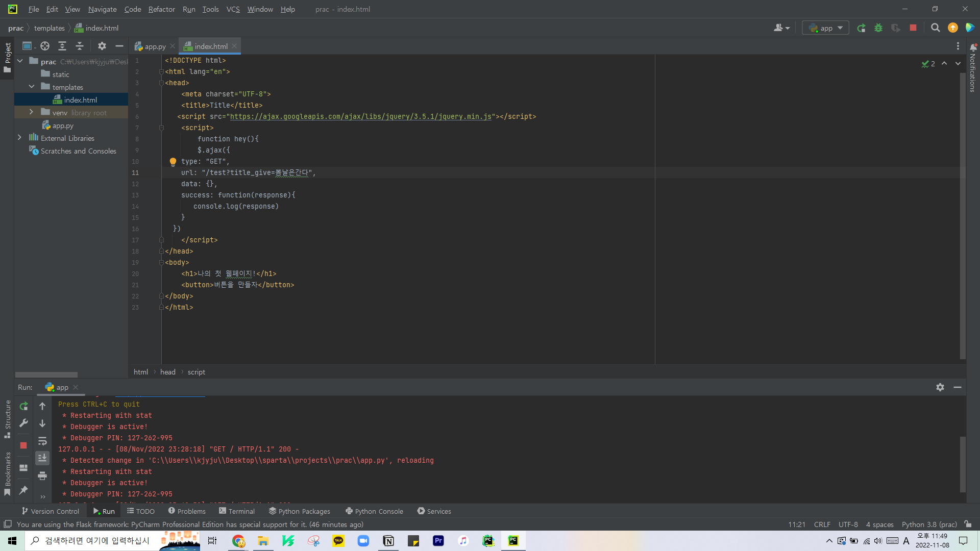This screenshot has height=551, width=980.
Task: Open the Windows Start menu
Action: [x=12, y=541]
